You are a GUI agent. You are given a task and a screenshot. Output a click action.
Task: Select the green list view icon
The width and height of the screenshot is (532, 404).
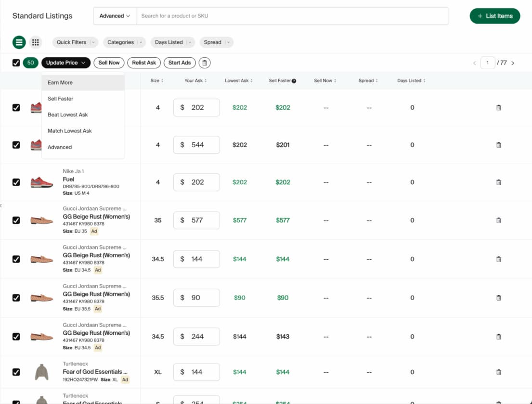click(x=19, y=42)
